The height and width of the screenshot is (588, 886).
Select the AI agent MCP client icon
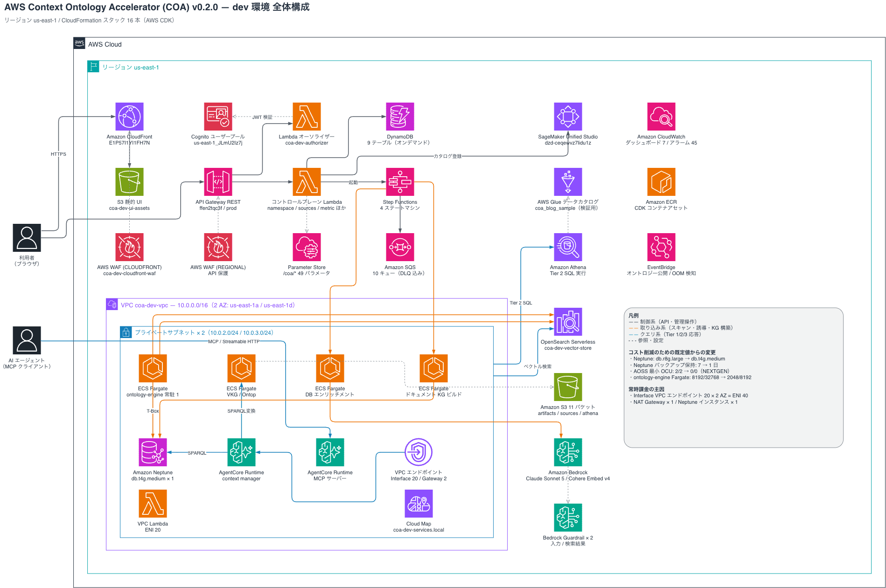click(x=27, y=340)
